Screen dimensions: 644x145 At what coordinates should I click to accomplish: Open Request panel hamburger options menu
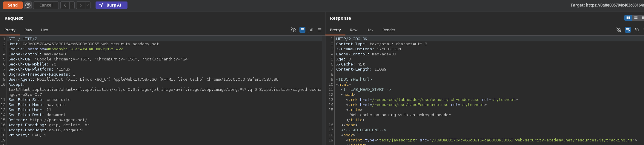point(320,30)
